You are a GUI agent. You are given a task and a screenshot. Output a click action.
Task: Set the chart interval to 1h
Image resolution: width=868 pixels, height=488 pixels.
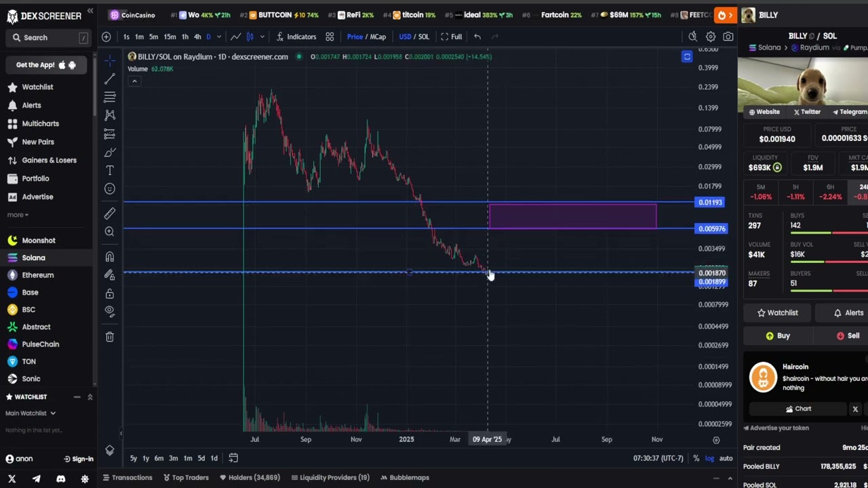[x=185, y=37]
